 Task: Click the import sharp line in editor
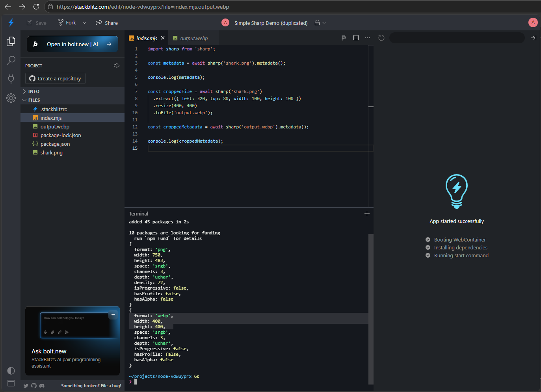181,49
